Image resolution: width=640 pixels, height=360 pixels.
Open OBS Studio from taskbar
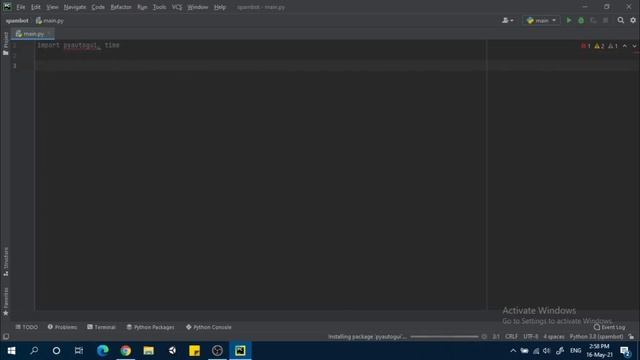[218, 351]
